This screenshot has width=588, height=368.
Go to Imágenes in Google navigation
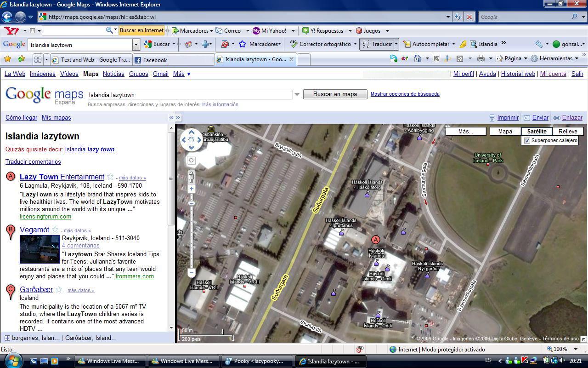click(42, 74)
